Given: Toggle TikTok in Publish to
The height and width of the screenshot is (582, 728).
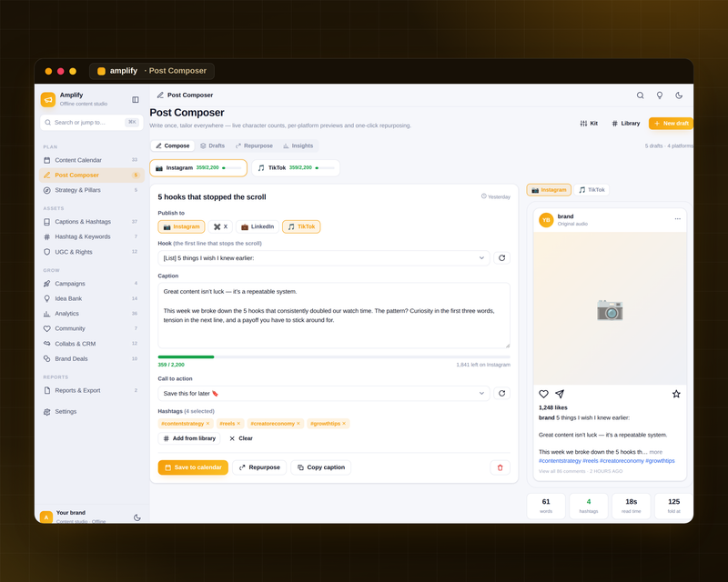Looking at the screenshot, I should pyautogui.click(x=301, y=226).
